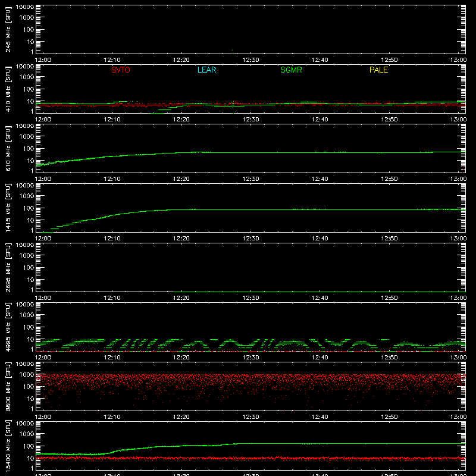The image size is (476, 476).
Task: Click the 13:00 time label under 245 MHz plot
Action: [x=458, y=60]
